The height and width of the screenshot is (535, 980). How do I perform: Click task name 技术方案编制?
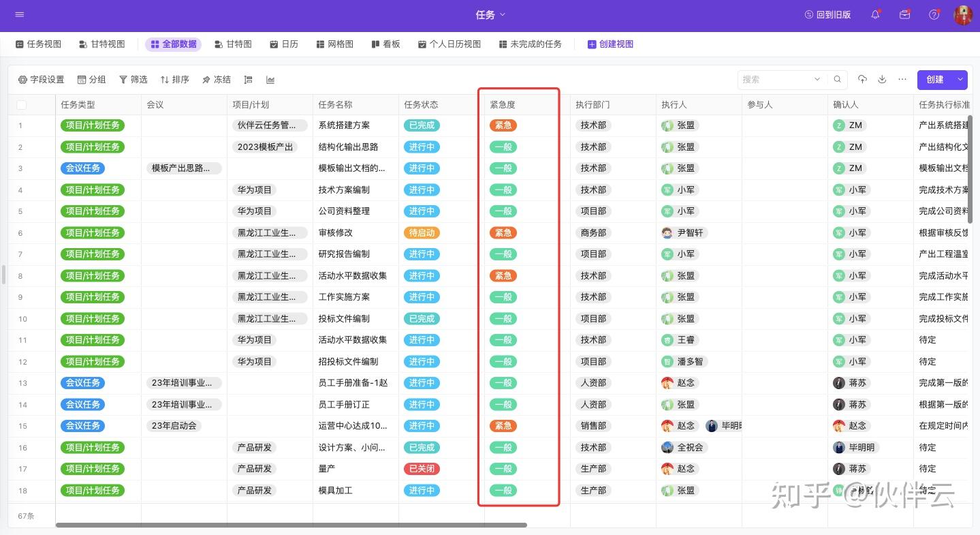tap(344, 190)
